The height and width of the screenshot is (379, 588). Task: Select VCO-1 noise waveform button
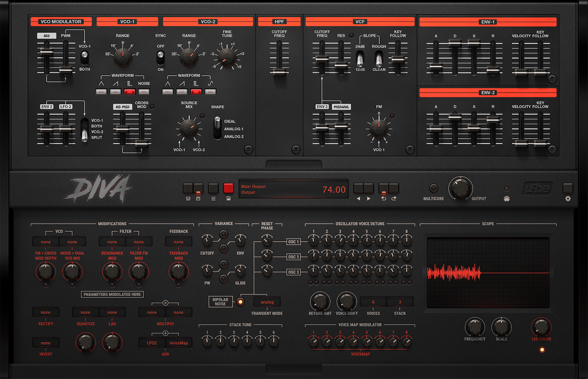tap(144, 92)
